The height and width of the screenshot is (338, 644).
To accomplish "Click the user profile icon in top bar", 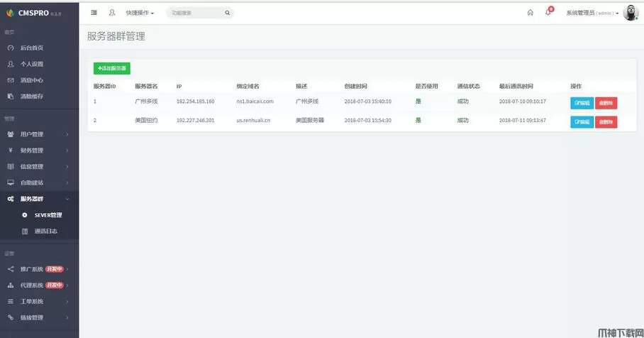I will point(112,13).
